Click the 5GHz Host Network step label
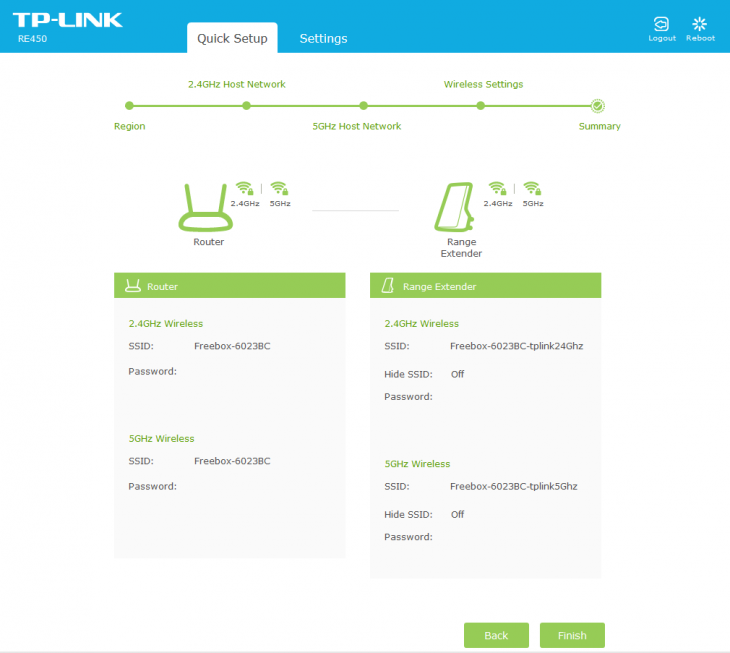The height and width of the screenshot is (653, 730). (357, 126)
